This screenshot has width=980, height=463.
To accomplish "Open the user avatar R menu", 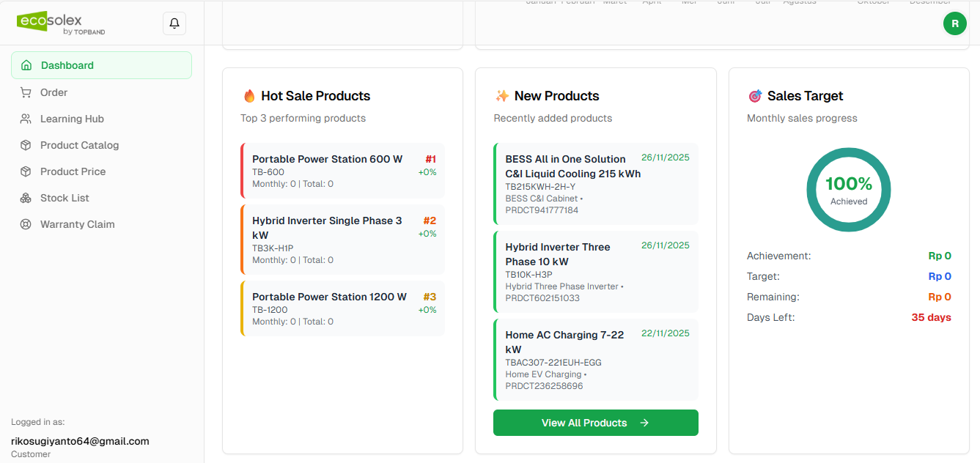I will (954, 23).
